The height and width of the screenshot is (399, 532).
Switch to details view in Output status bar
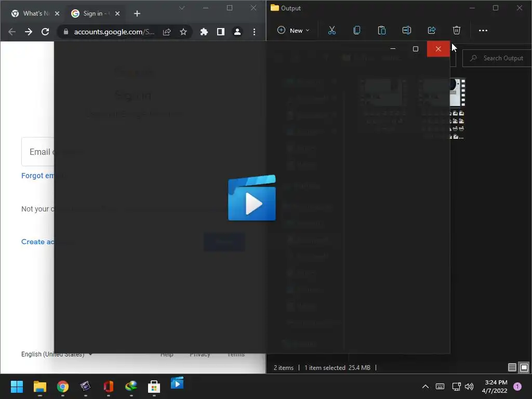click(512, 367)
